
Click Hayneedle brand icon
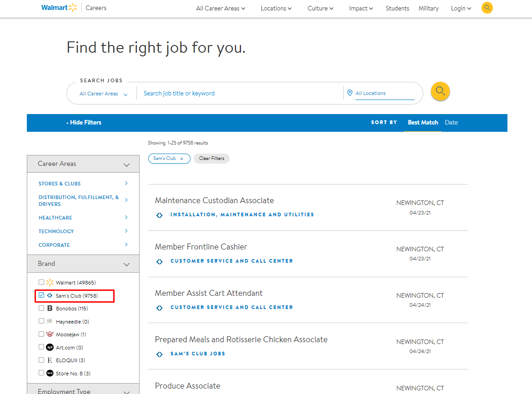click(x=50, y=321)
